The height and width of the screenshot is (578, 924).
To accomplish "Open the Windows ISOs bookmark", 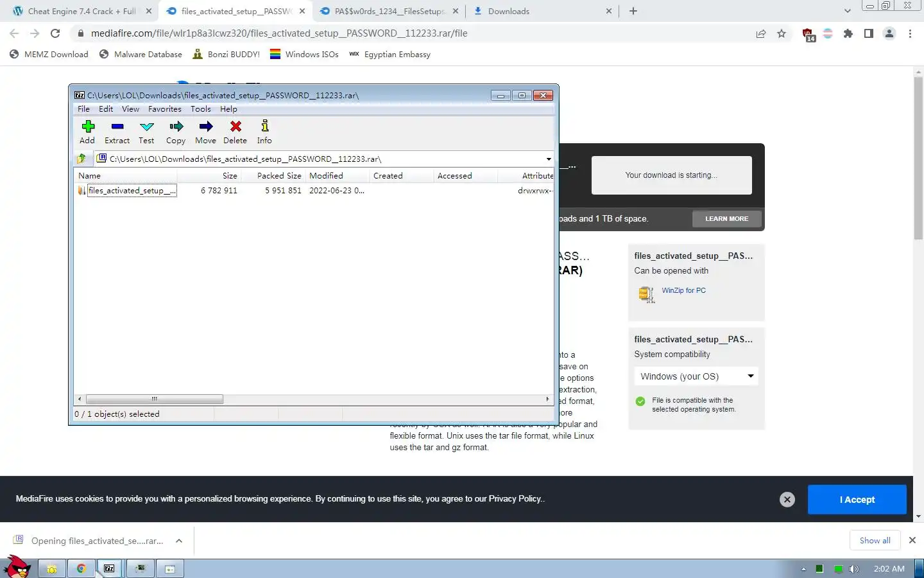I will point(304,55).
